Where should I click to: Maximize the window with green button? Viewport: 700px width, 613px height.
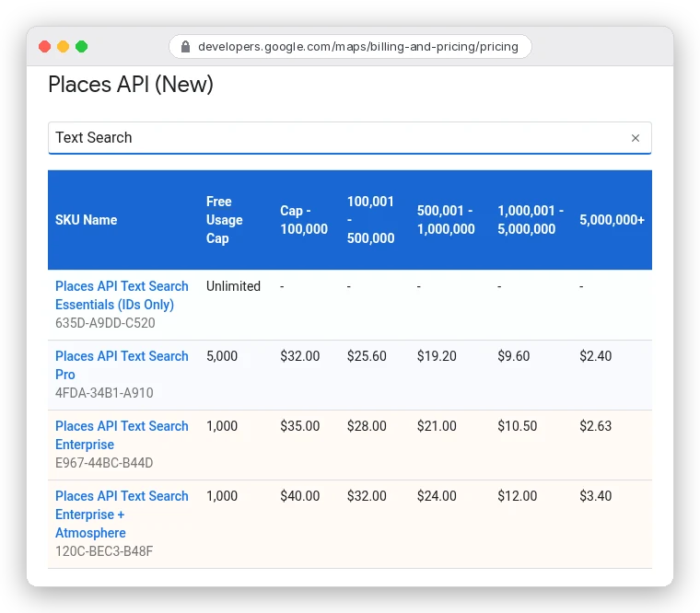point(82,46)
